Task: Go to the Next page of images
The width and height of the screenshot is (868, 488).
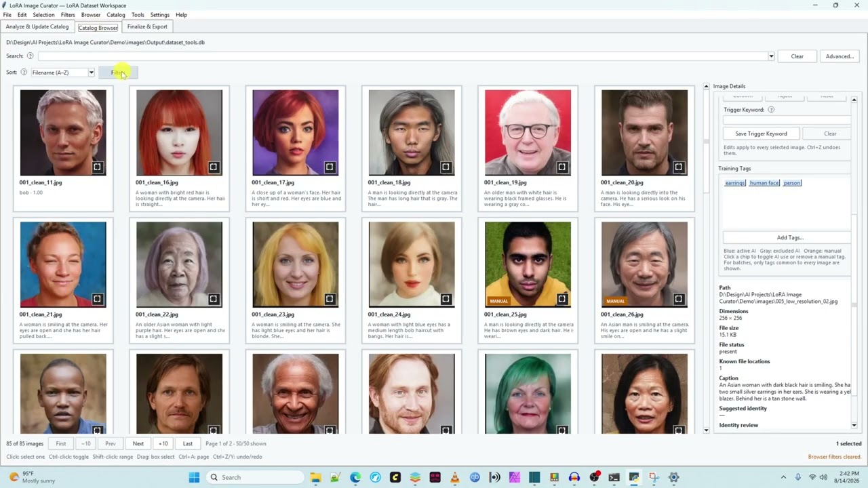Action: coord(138,444)
